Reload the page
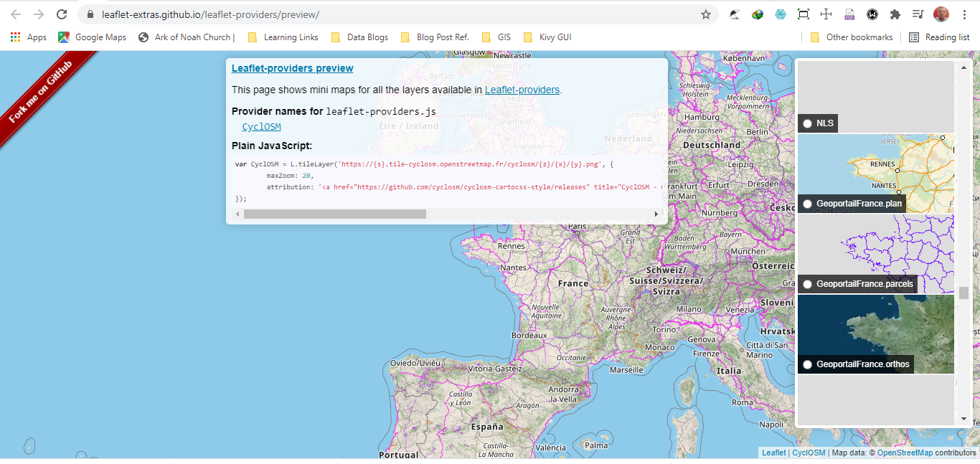Image resolution: width=980 pixels, height=464 pixels. coord(62,14)
